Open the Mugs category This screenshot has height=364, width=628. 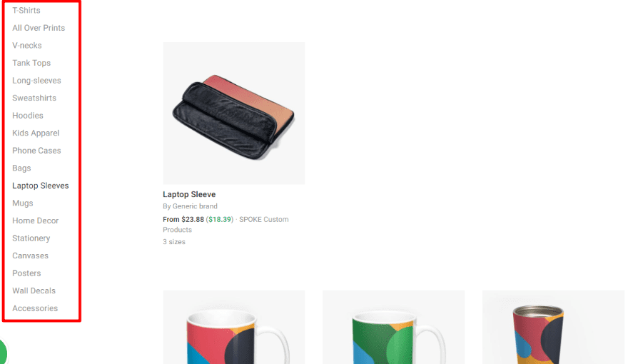(x=22, y=203)
